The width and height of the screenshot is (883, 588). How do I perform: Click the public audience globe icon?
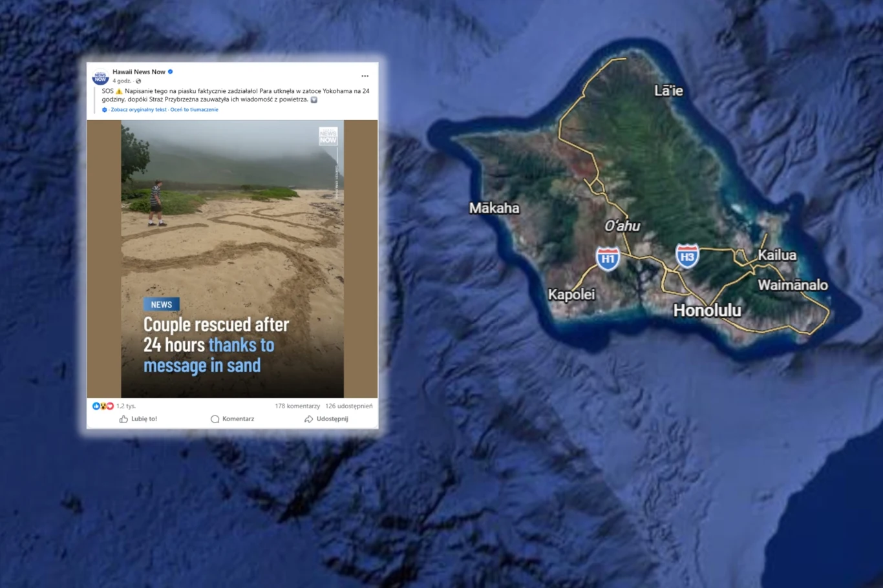point(138,81)
